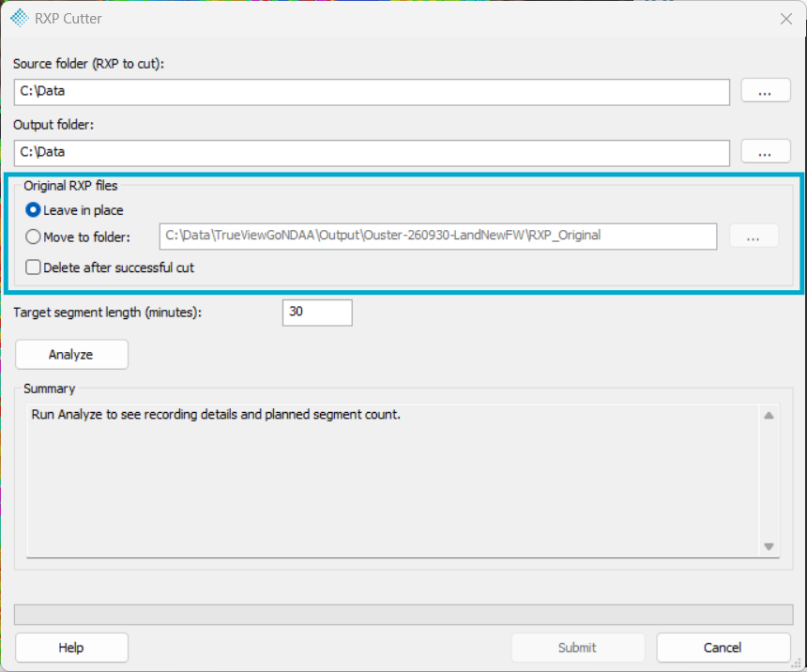Click the "Output folder:" label
Image resolution: width=807 pixels, height=672 pixels.
[x=53, y=125]
